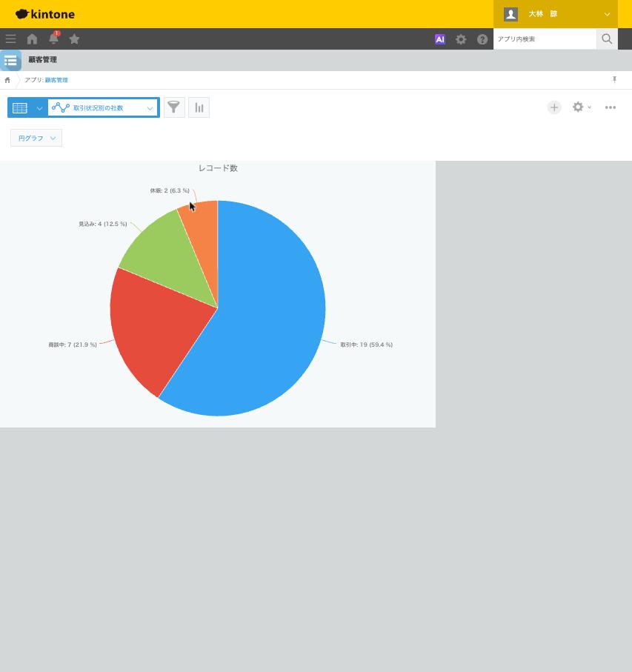The image size is (632, 672).
Task: Click the 商談中: 7 (21.9 %) label
Action: pyautogui.click(x=73, y=345)
